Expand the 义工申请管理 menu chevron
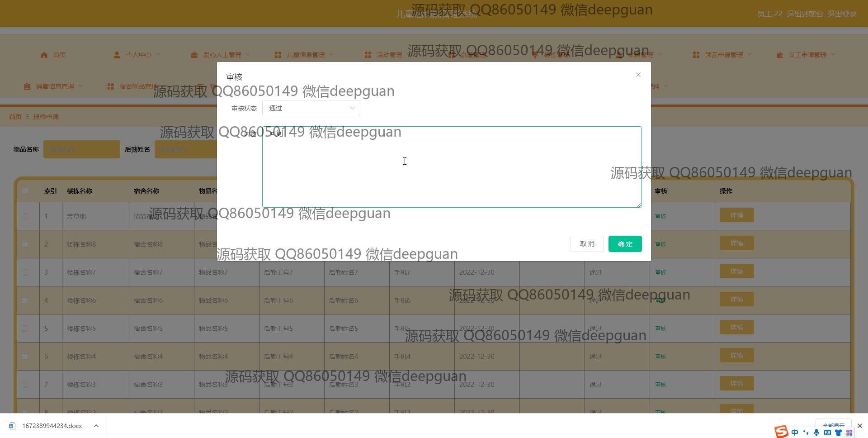The image size is (868, 438). pos(833,54)
